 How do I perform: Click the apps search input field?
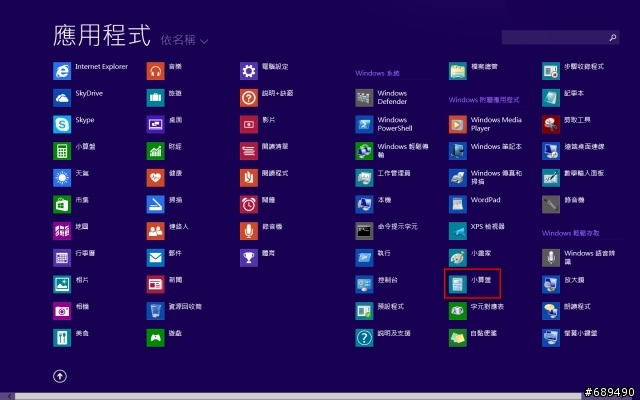click(560, 37)
